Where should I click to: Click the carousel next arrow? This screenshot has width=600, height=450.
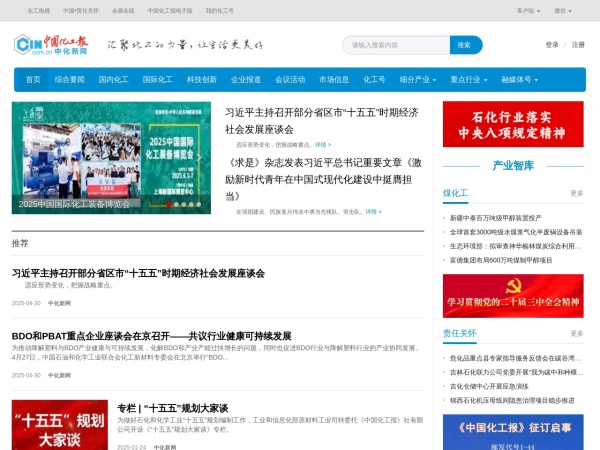(199, 158)
